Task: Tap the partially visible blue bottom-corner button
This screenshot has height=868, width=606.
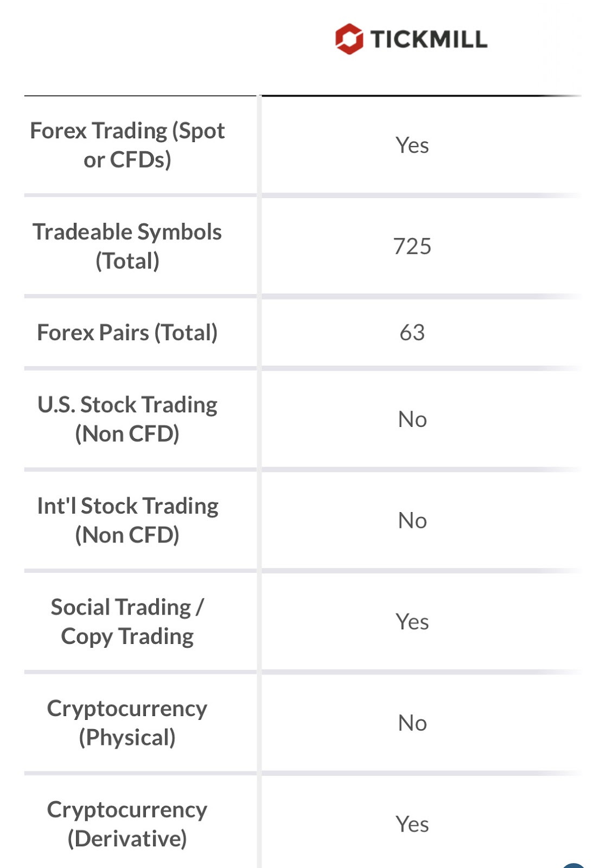Action: point(573,865)
